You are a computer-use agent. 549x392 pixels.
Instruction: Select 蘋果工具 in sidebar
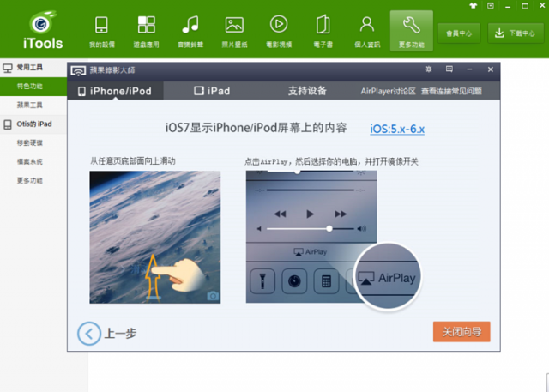[33, 105]
